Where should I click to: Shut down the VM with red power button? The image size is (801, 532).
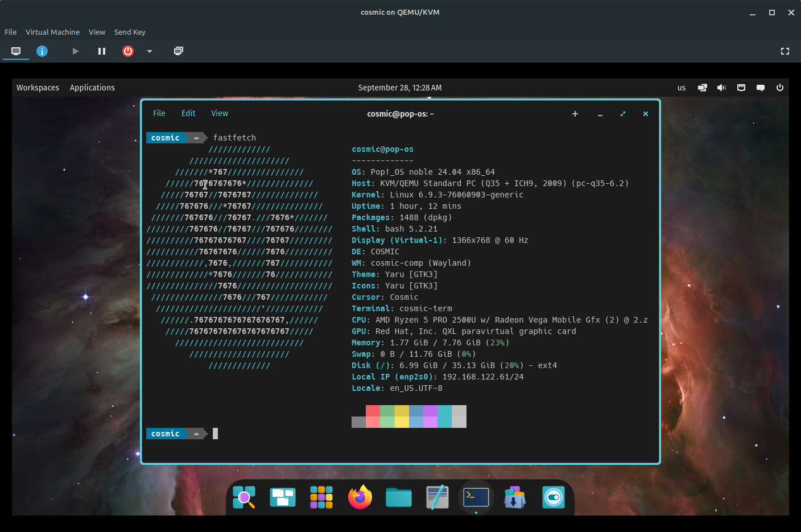pos(128,51)
